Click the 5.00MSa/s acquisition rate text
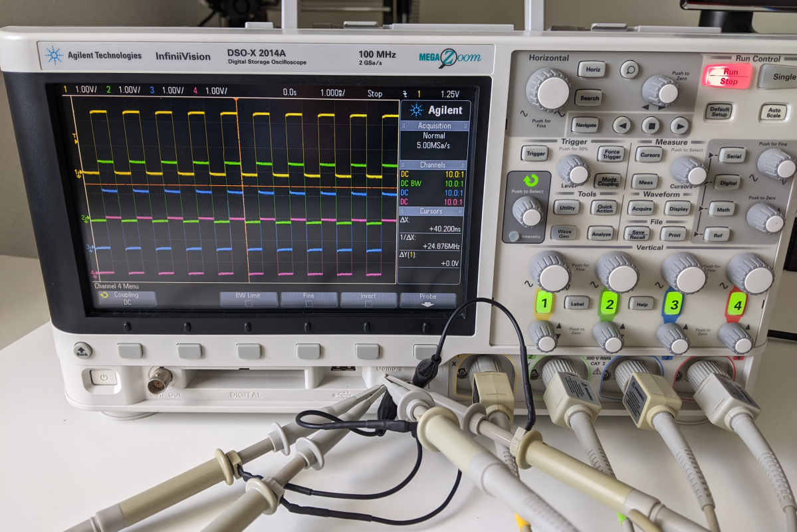 coord(433,145)
